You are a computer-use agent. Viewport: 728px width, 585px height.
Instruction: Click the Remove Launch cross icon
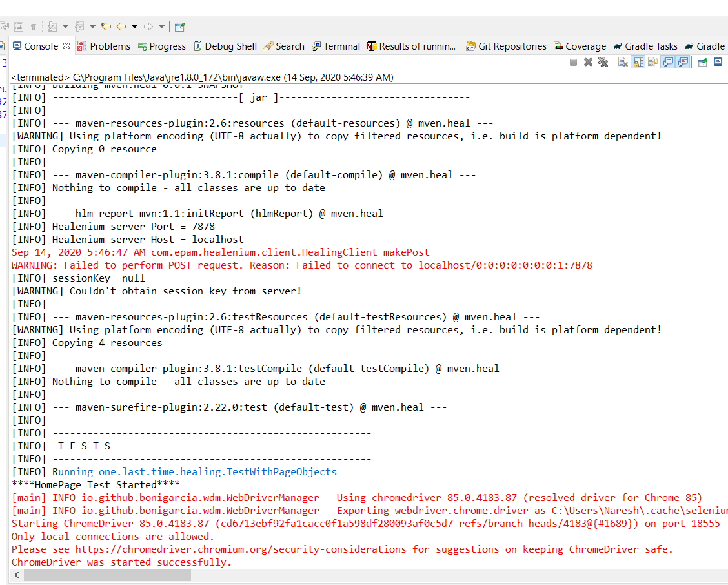(587, 62)
